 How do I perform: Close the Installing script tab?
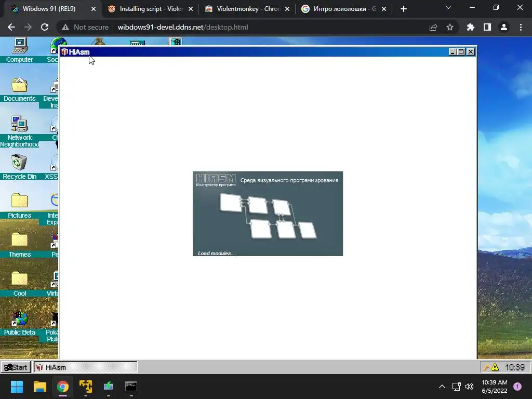[191, 9]
